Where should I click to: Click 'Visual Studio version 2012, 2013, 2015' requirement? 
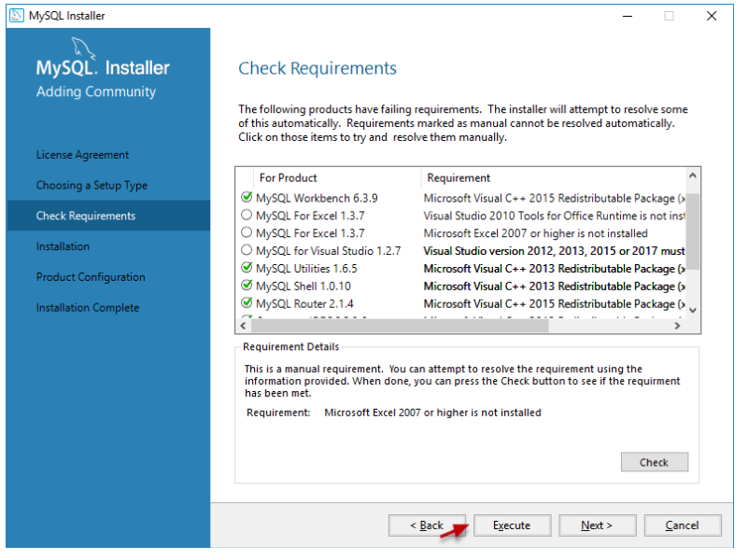(555, 251)
